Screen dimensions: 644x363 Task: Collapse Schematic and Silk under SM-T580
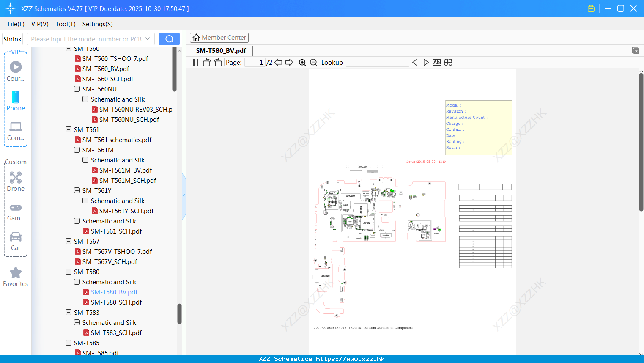coord(77,282)
